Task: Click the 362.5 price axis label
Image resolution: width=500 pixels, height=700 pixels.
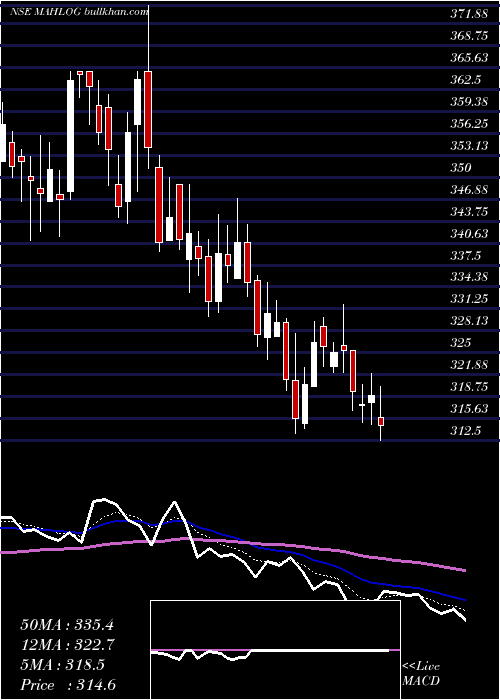Action: (466, 80)
